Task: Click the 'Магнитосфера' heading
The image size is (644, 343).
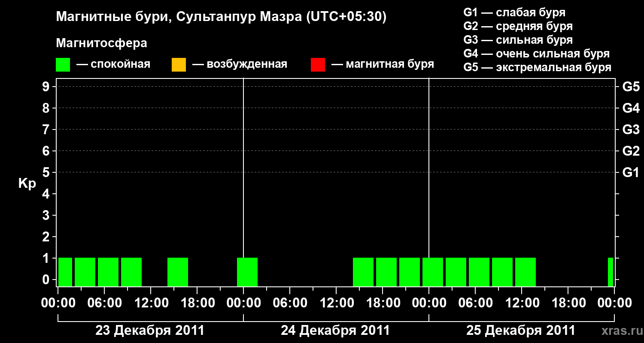Action: [x=102, y=43]
